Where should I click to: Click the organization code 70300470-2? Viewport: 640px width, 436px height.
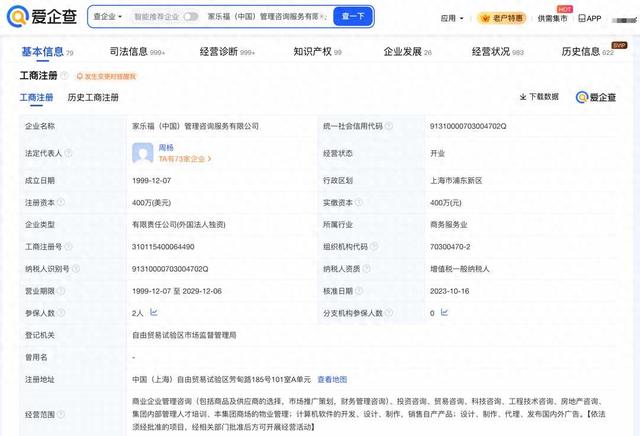450,247
